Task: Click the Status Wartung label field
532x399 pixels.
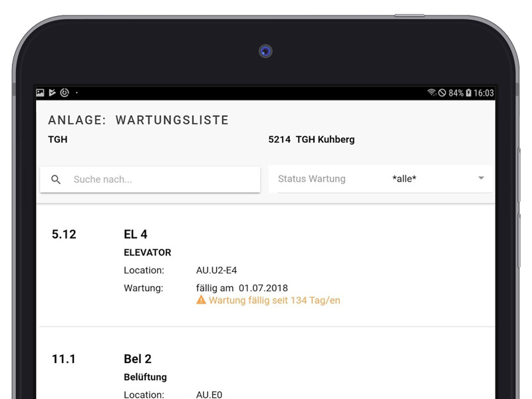Action: 312,179
